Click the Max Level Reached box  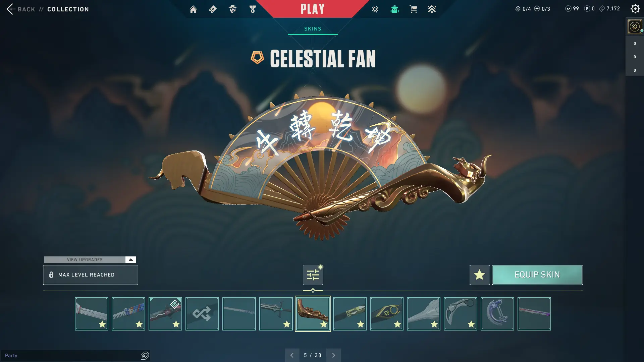(90, 275)
